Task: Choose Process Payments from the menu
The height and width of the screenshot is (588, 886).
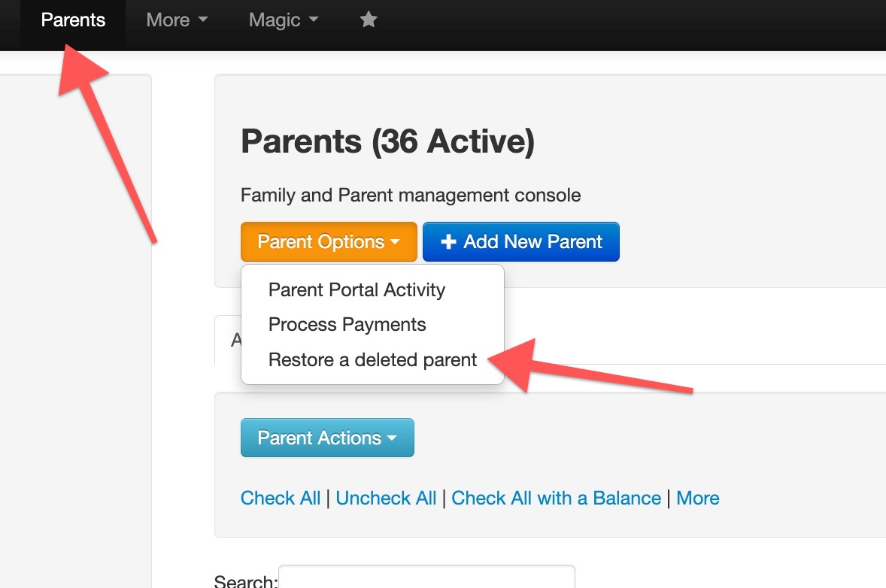Action: 347,325
